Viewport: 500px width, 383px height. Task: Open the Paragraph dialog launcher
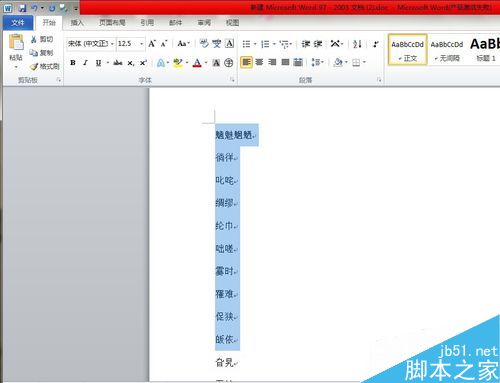[x=379, y=80]
